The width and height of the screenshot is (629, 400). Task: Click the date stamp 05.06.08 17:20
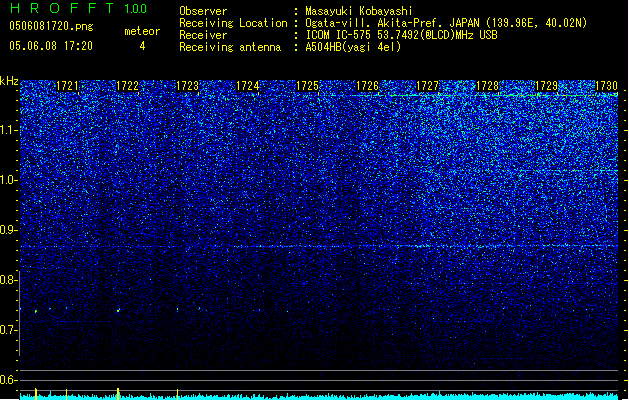(x=51, y=46)
